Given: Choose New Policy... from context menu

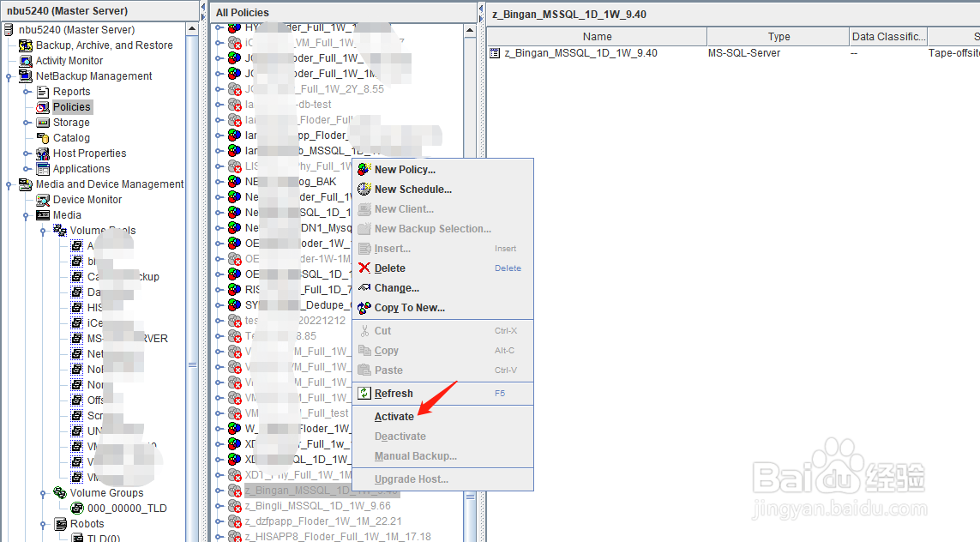Looking at the screenshot, I should point(405,170).
